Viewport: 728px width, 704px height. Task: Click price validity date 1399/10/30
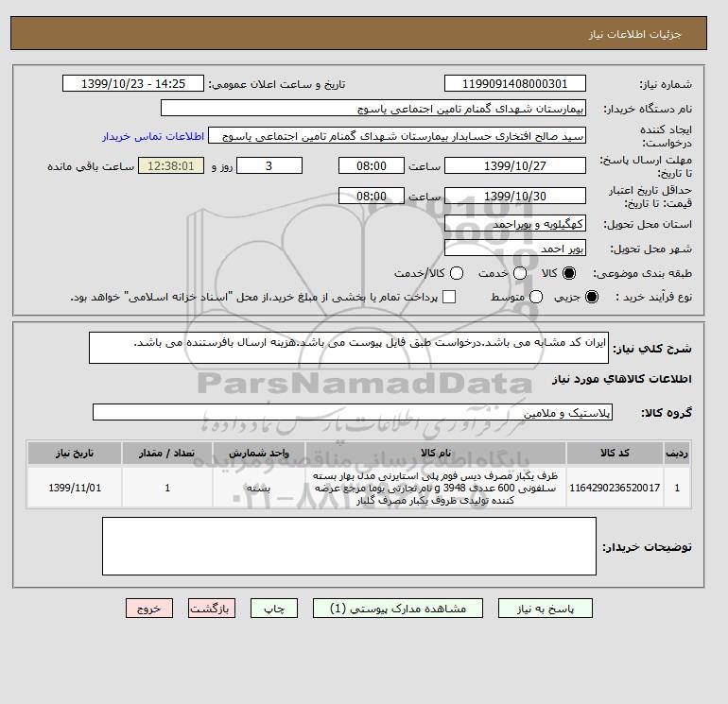click(x=515, y=196)
